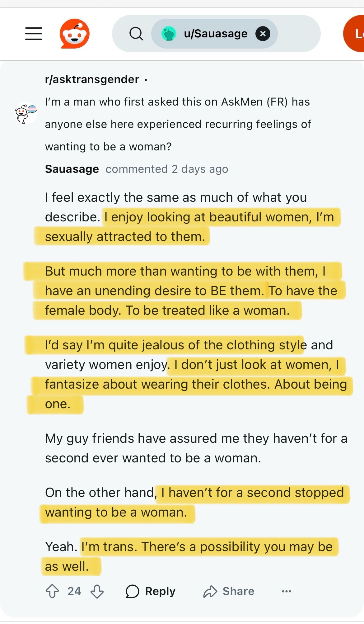Click the search magnifier icon
This screenshot has height=624, width=364.
point(136,34)
